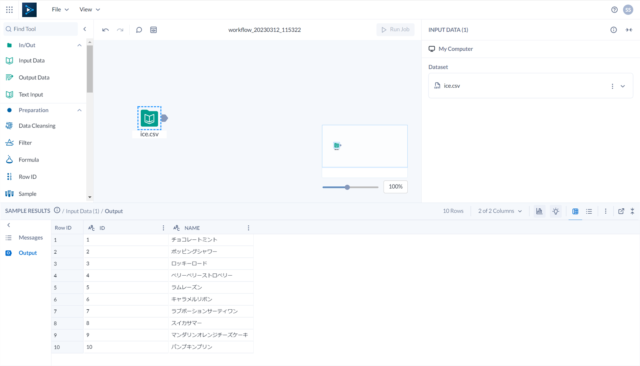The height and width of the screenshot is (366, 640).
Task: Click the container grid toolbar icon
Action: pos(153,30)
